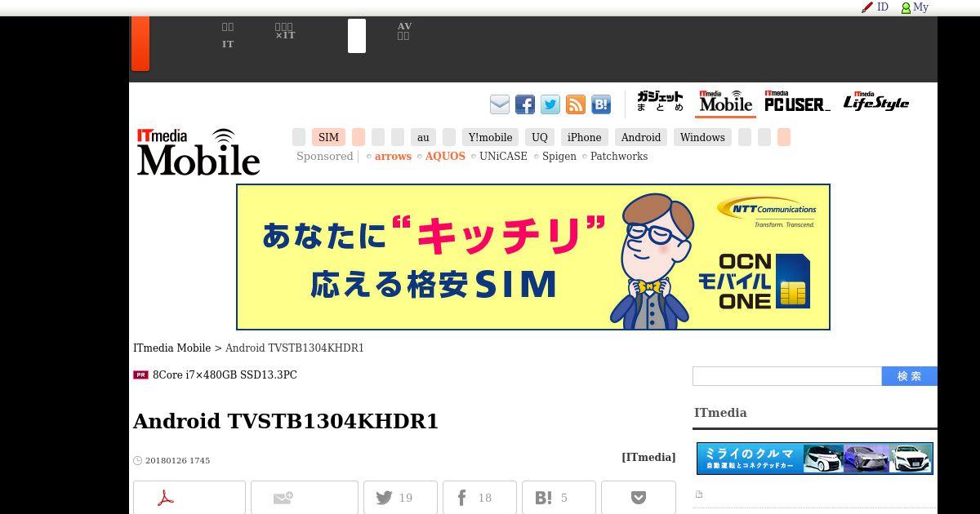Click the ×IT item in dark top nav
Image resolution: width=980 pixels, height=514 pixels.
click(x=285, y=35)
